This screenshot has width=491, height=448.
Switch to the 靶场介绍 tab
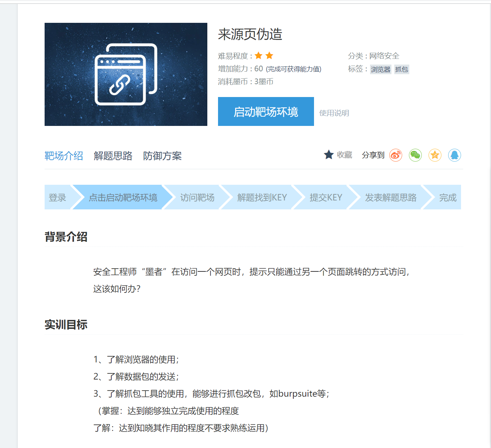tap(64, 156)
